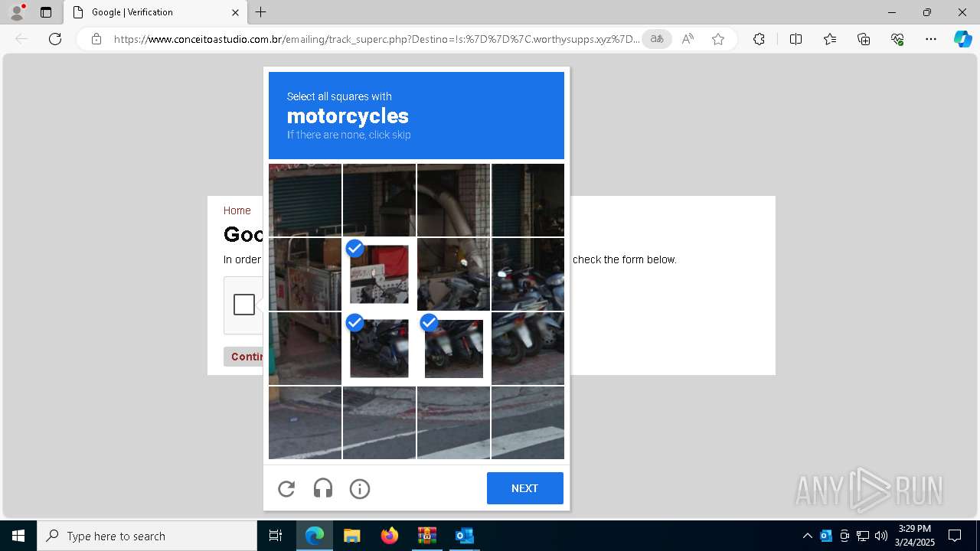Screen dimensions: 980x551
Task: Open the clock and date flyout
Action: point(915,536)
